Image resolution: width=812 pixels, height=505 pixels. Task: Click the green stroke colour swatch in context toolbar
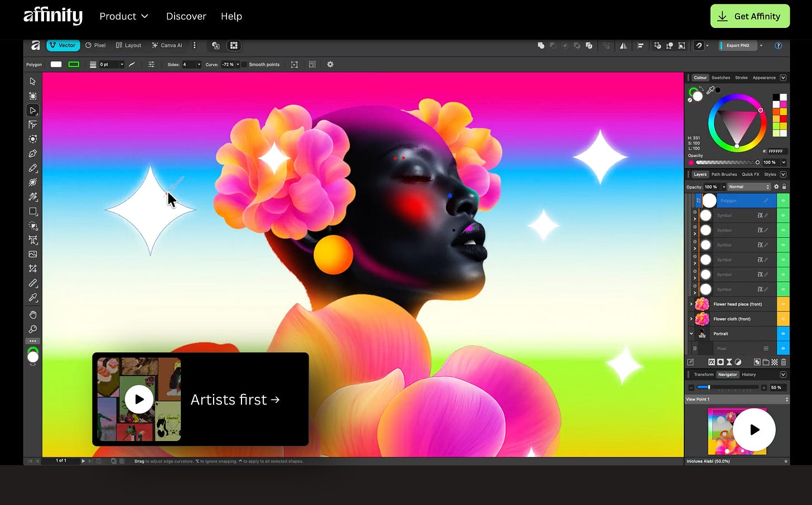pyautogui.click(x=74, y=64)
